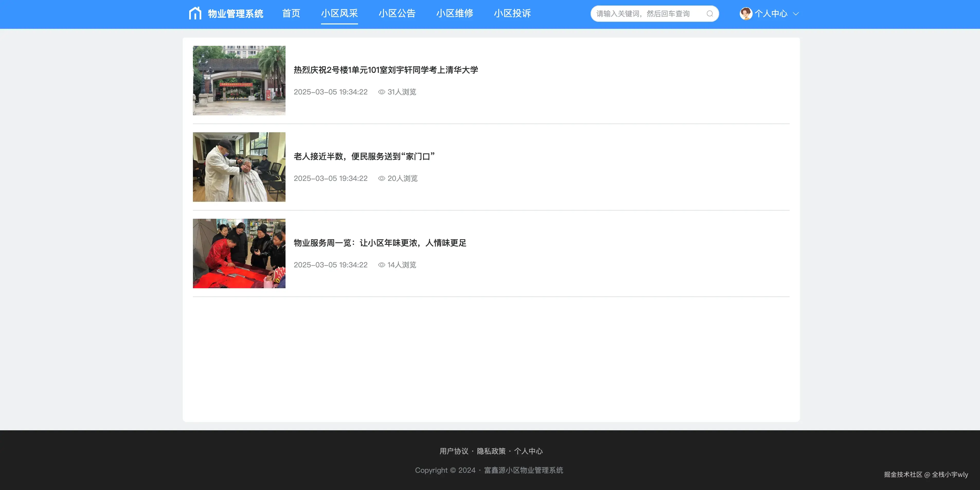Click eye icon beside 31人浏览
Viewport: 980px width, 490px height.
[x=381, y=92]
